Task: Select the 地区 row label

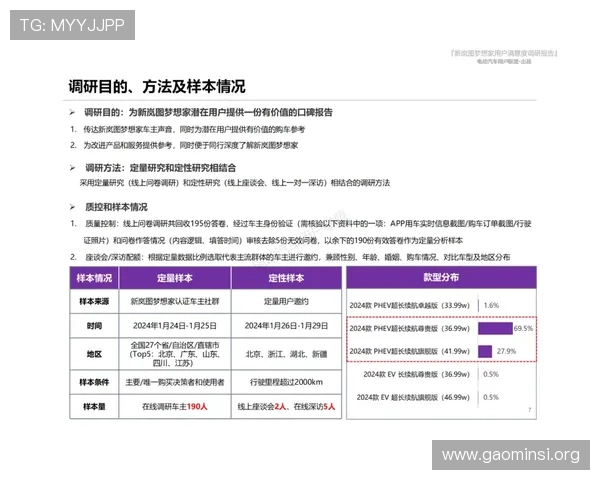Action: tap(94, 354)
